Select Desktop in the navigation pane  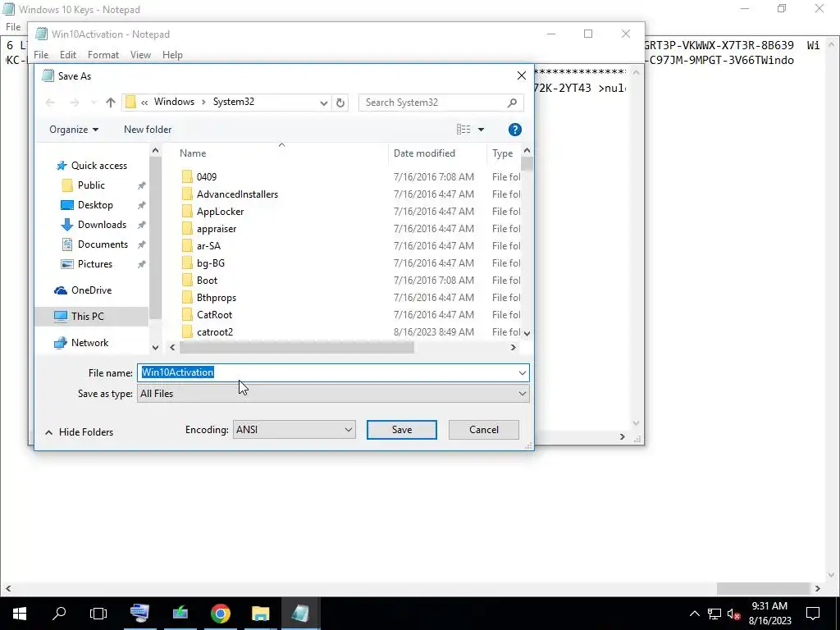click(95, 204)
